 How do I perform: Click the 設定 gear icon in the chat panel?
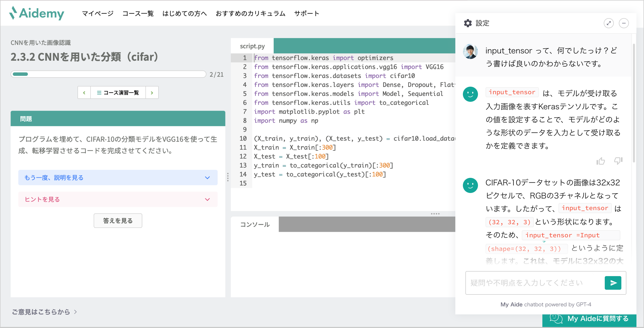[x=468, y=23]
